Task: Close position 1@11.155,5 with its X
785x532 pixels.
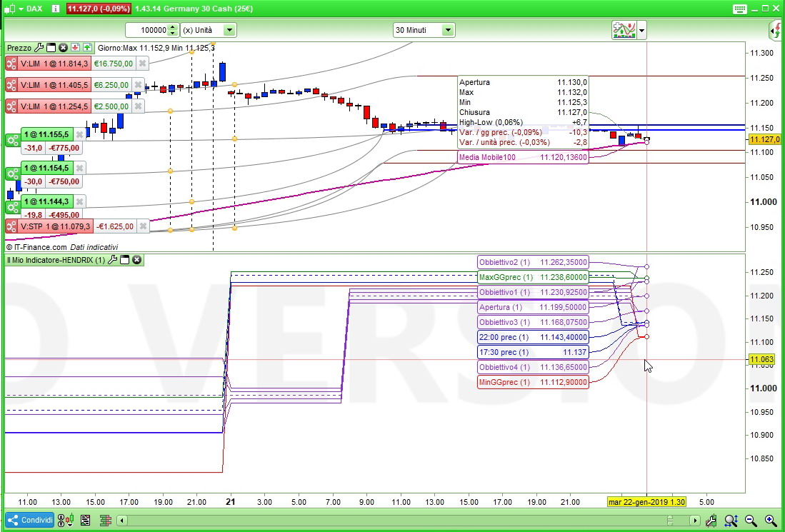Action: click(79, 134)
